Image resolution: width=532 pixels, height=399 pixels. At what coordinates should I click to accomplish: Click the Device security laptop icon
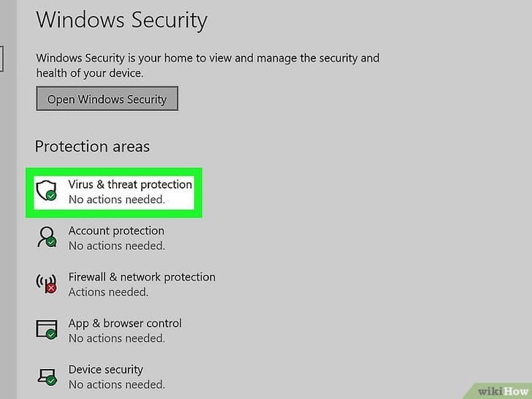click(x=47, y=376)
